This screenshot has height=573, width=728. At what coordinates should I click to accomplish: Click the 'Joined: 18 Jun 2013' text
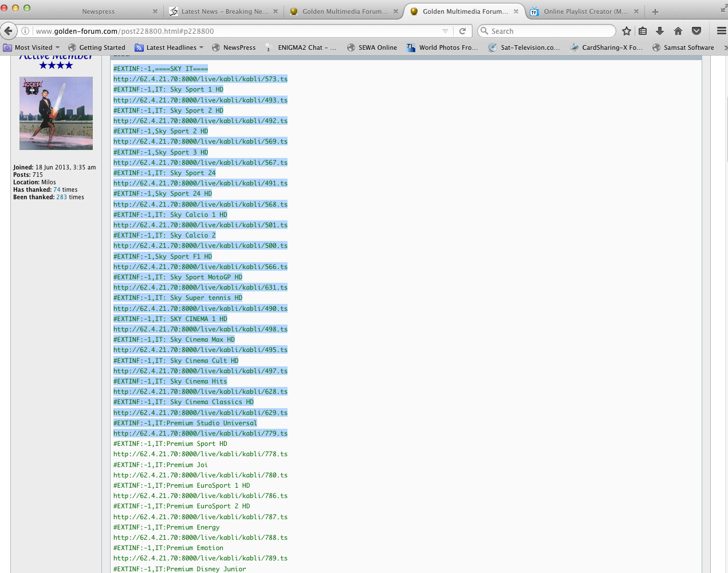(54, 167)
